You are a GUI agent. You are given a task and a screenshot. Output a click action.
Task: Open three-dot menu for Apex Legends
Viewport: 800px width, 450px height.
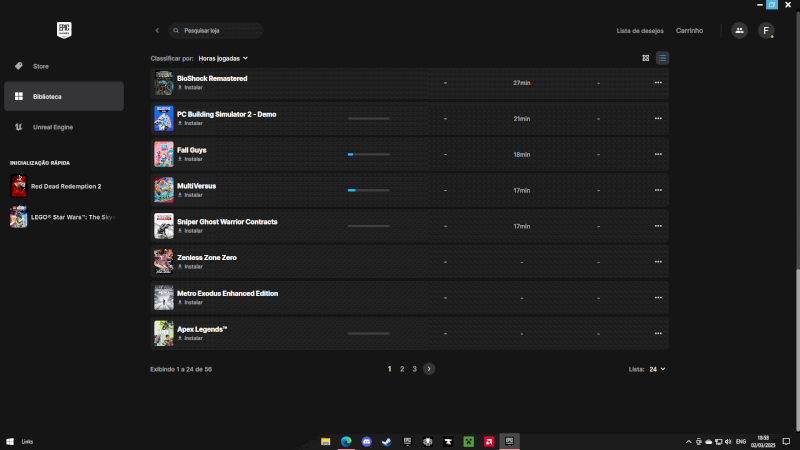click(657, 333)
